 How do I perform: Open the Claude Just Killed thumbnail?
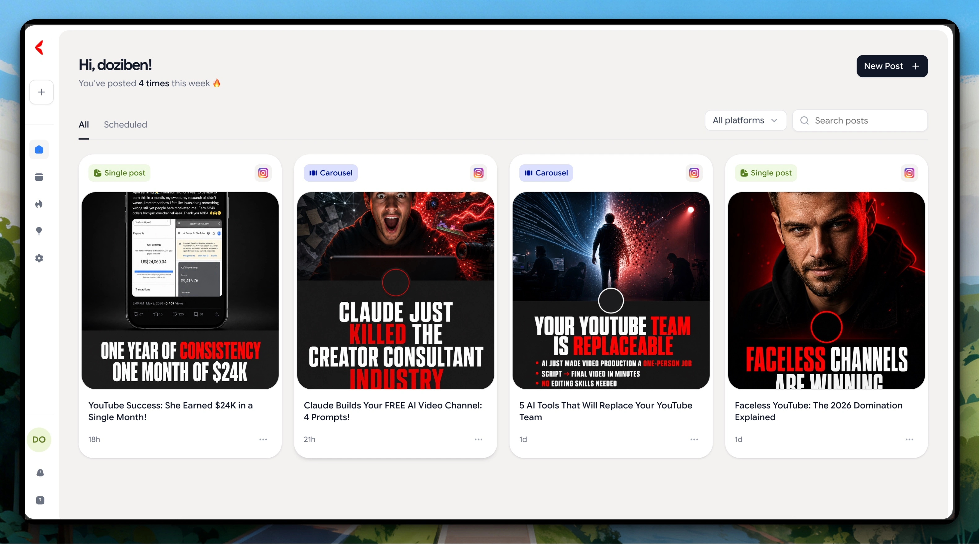(x=396, y=291)
